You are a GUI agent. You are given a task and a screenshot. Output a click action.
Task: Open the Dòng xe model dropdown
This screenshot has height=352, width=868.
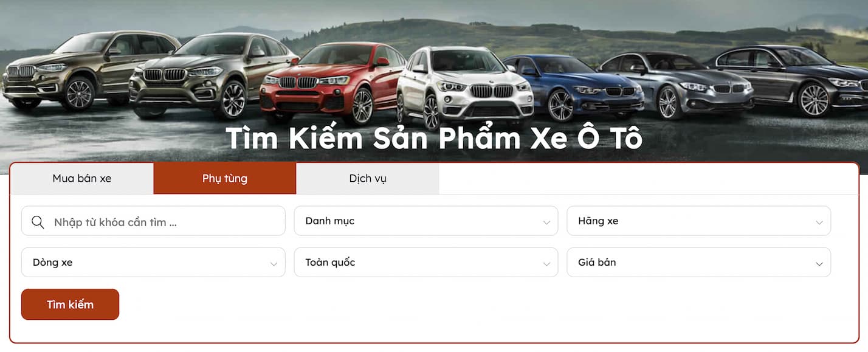(153, 262)
